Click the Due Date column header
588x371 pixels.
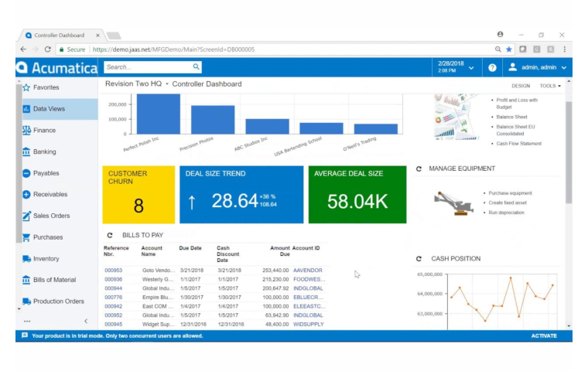click(x=190, y=248)
